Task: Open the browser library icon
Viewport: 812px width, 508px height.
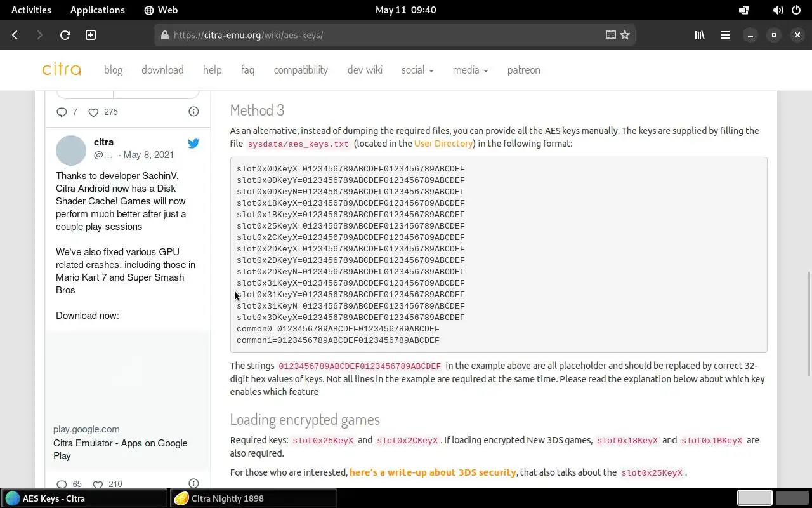Action: point(700,35)
